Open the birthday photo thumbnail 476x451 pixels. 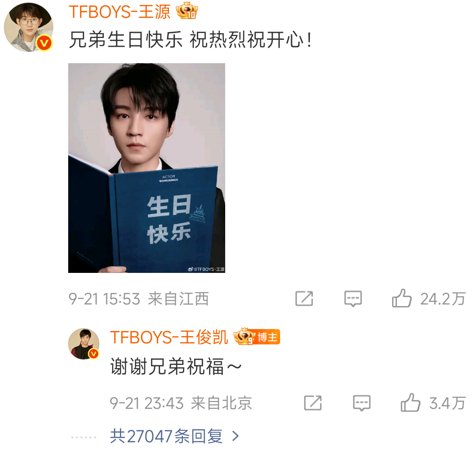(146, 168)
